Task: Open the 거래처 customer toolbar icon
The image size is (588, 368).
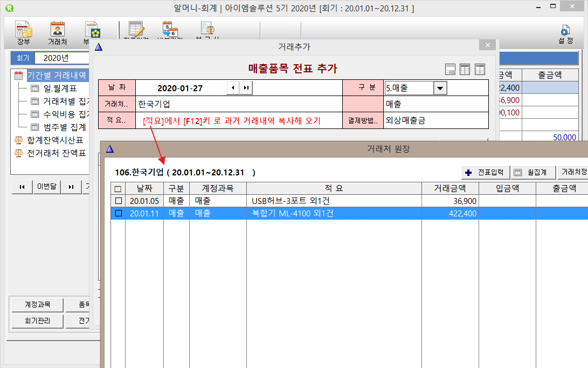Action: pyautogui.click(x=57, y=33)
